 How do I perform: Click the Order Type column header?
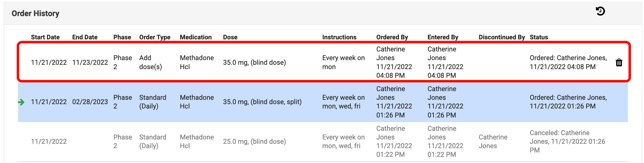(154, 37)
